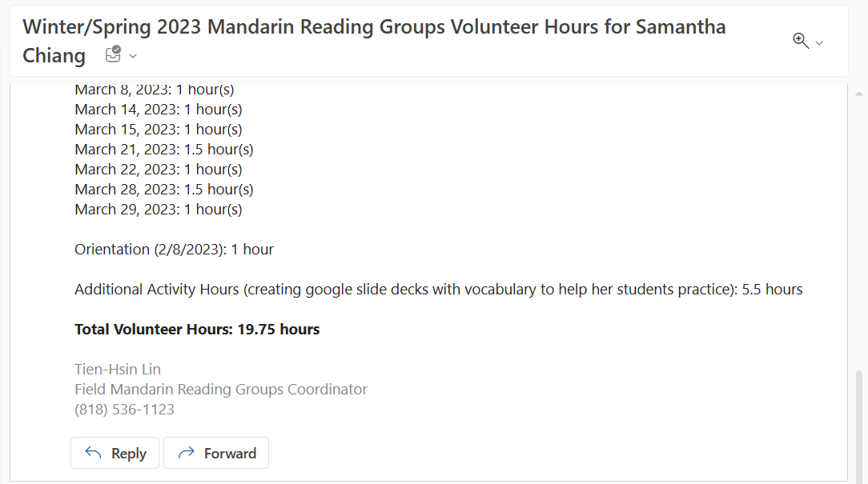Click the March 29, 2023 entry
The height and width of the screenshot is (484, 868).
[158, 209]
